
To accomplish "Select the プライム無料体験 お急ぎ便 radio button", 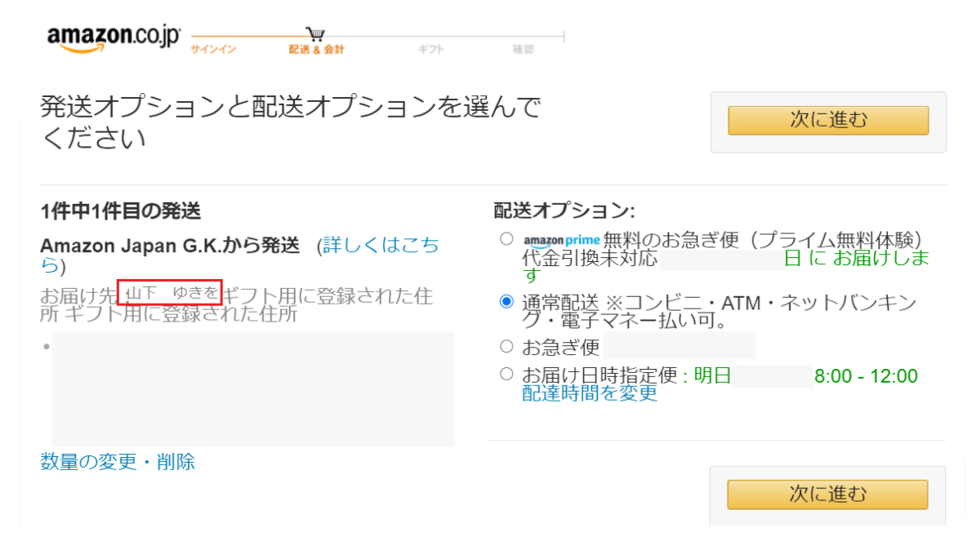I will pos(506,239).
